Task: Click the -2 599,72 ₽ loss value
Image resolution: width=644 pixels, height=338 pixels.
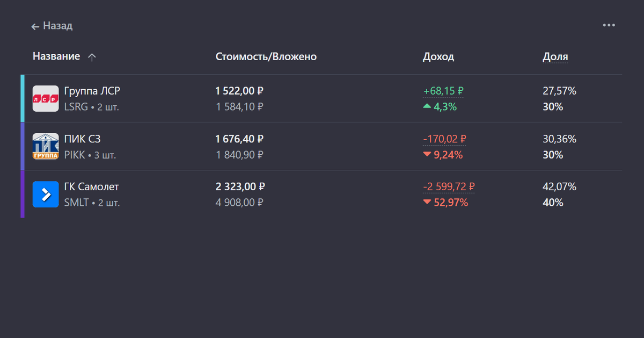Action: 449,186
